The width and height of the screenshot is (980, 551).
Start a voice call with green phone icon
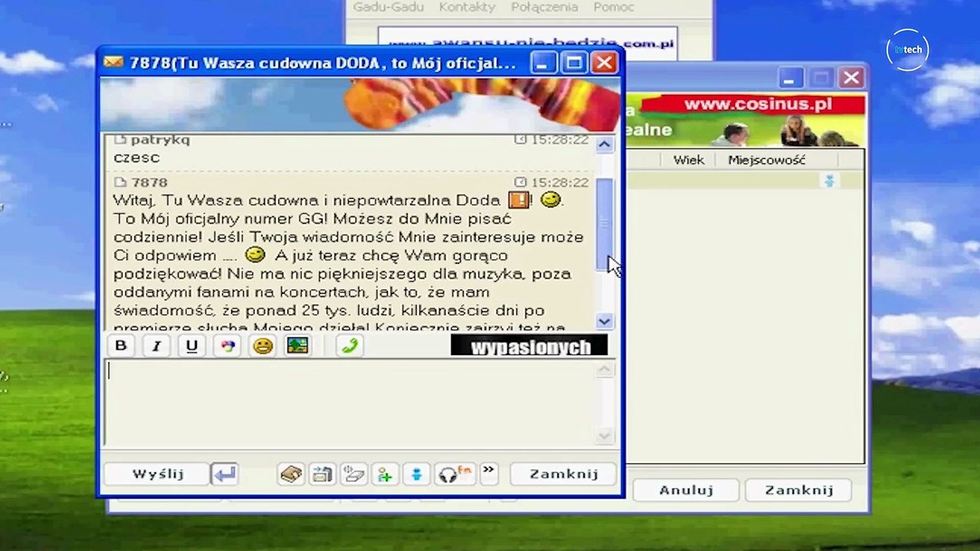point(349,346)
